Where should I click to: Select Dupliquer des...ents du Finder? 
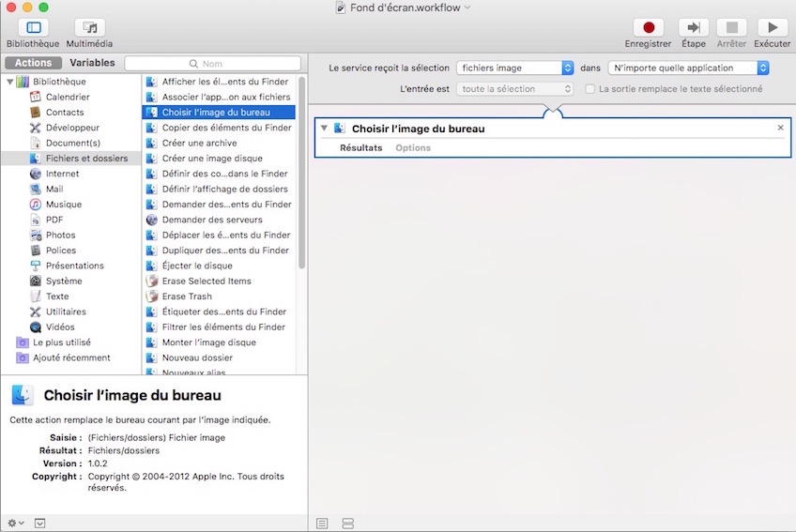(x=219, y=251)
